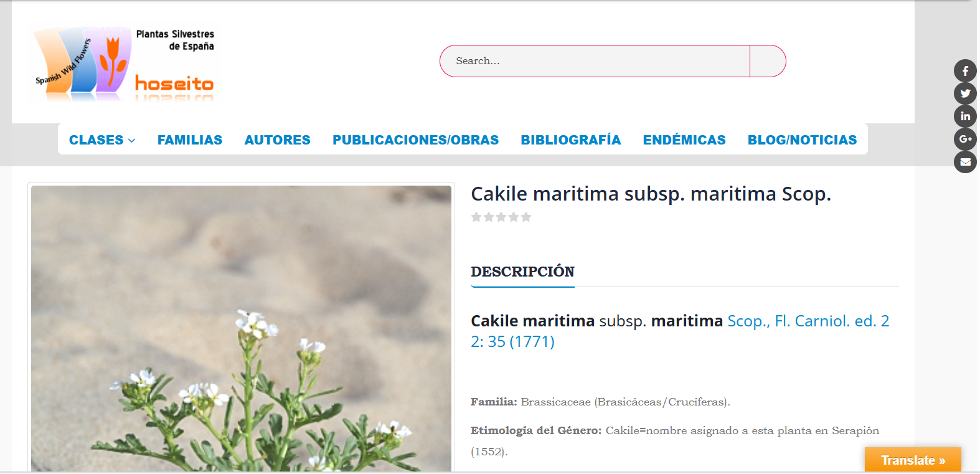Open the Scop., Fl. Carniol. ed. 2 link

coord(808,321)
